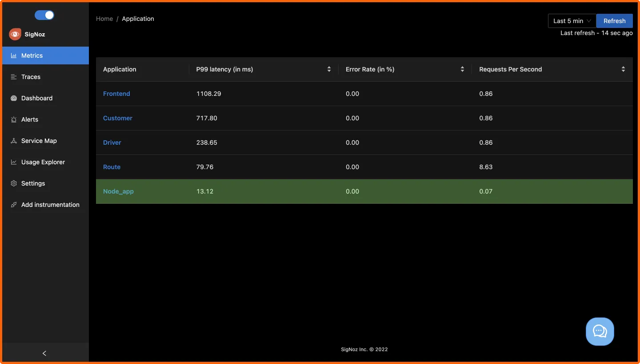Open the Customer application link
The height and width of the screenshot is (364, 640).
[118, 118]
